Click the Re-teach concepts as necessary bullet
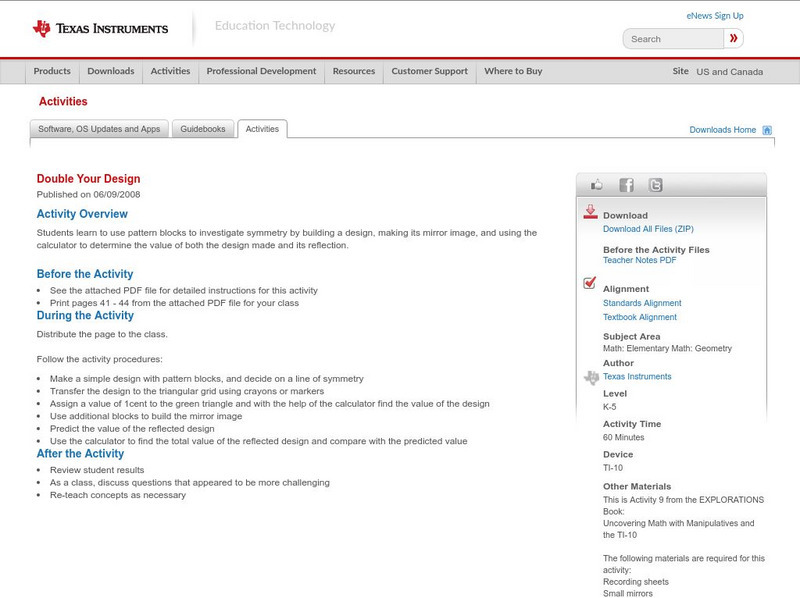The height and width of the screenshot is (598, 800). [118, 495]
